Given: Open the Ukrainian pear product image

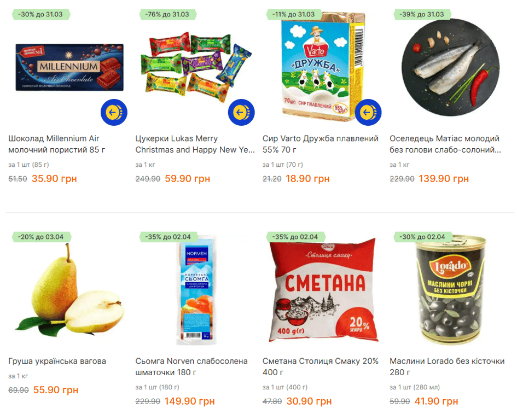Looking at the screenshot, I should 69,290.
